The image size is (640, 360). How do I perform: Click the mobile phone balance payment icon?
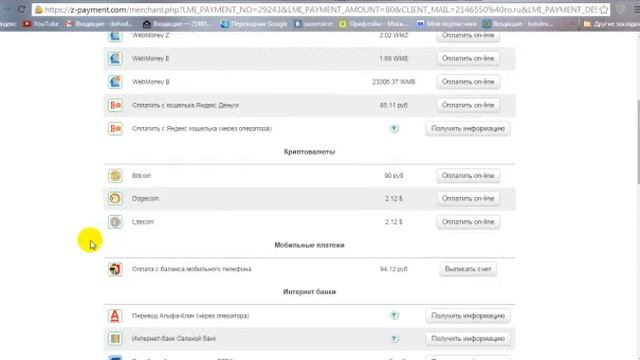point(115,269)
